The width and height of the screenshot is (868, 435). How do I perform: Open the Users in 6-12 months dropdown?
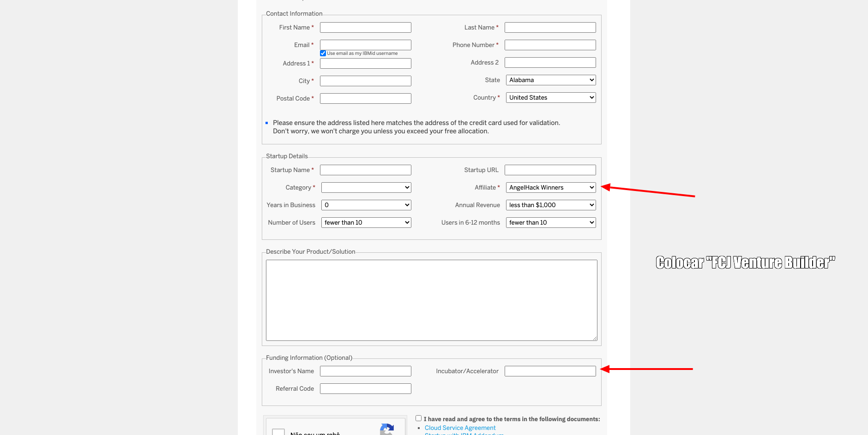[551, 222]
